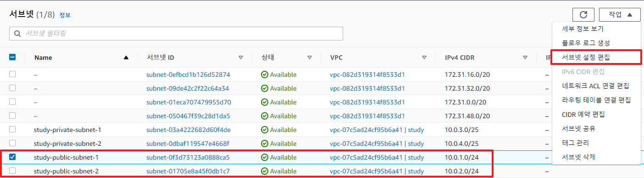Choose 플로우 로그 생성 from the menu

[x=596, y=43]
